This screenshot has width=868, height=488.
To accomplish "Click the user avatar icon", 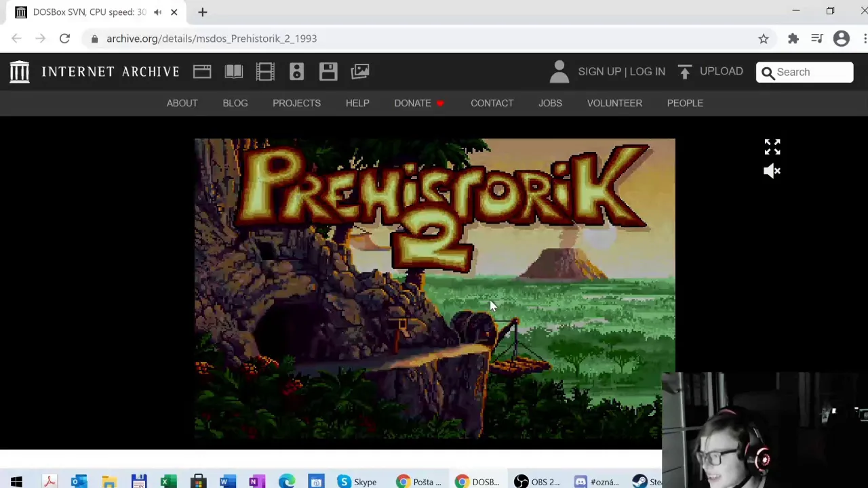I will coord(559,71).
